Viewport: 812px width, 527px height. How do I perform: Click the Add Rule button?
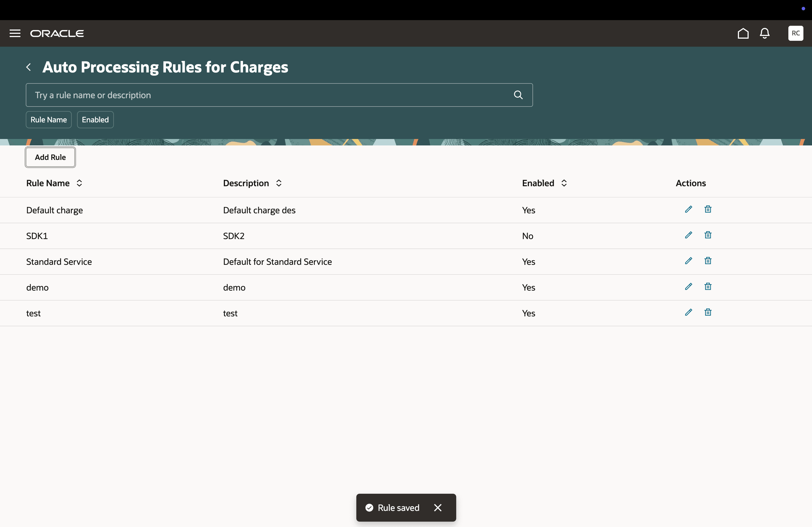click(50, 157)
